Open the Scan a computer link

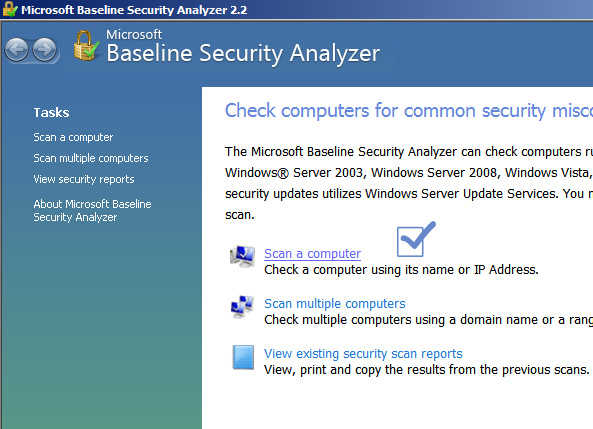point(312,253)
